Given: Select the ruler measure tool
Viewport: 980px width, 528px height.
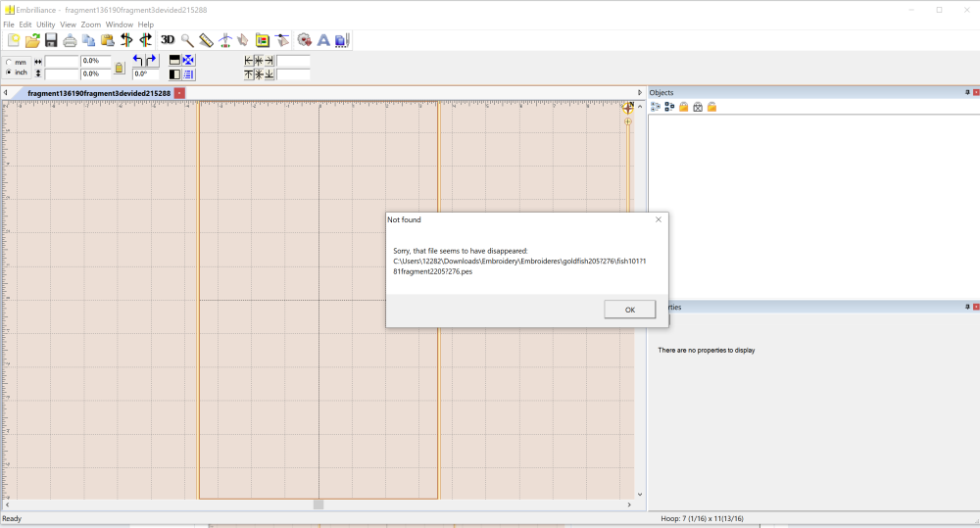Looking at the screenshot, I should pyautogui.click(x=206, y=40).
